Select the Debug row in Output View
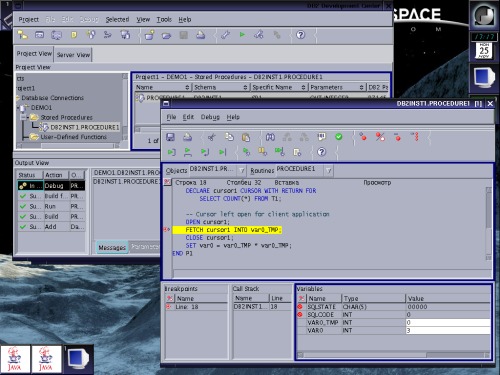This screenshot has width=500, height=375. click(x=51, y=186)
